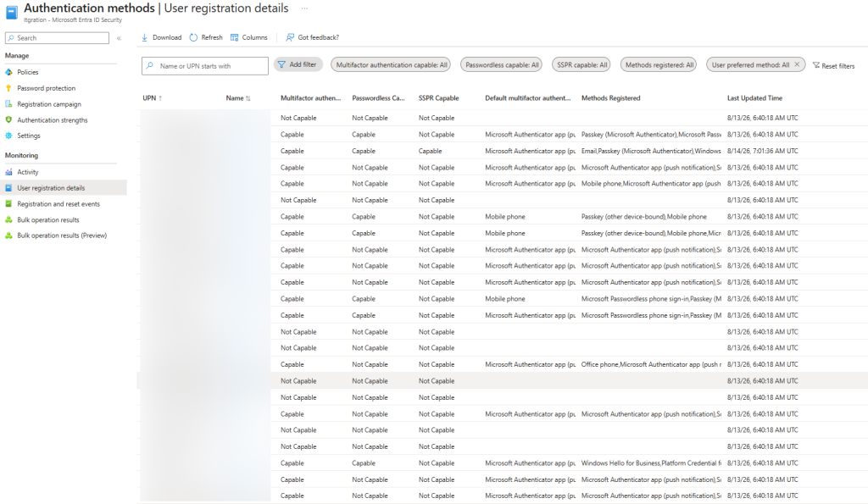The width and height of the screenshot is (868, 504).
Task: Click the Settings gear icon in sidebar
Action: click(x=8, y=136)
